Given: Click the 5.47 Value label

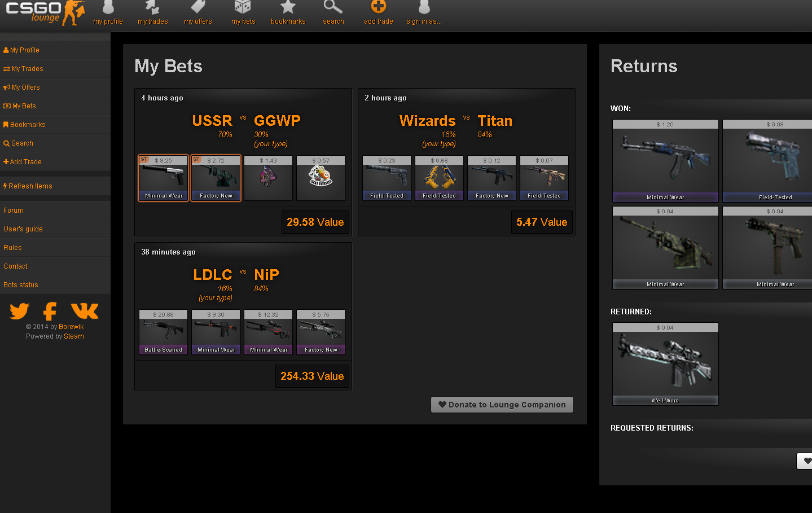Looking at the screenshot, I should [542, 222].
